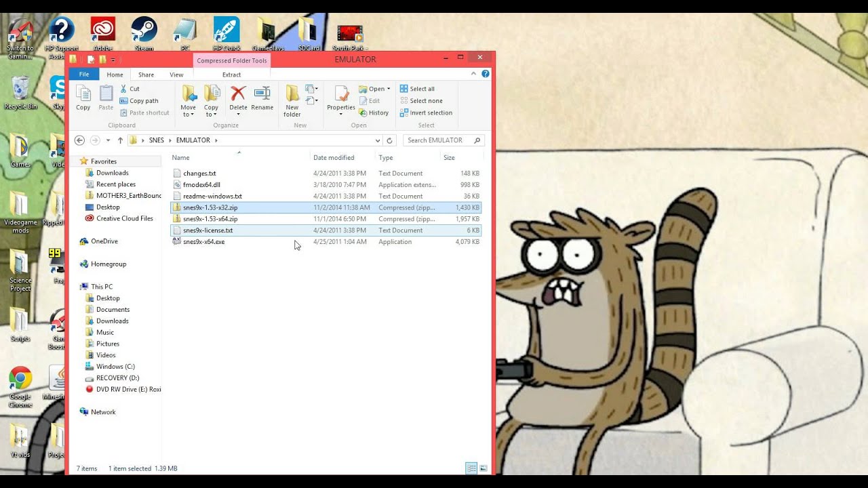This screenshot has height=488, width=868.
Task: Open the Recycle Bin desktop icon
Action: pyautogui.click(x=20, y=94)
